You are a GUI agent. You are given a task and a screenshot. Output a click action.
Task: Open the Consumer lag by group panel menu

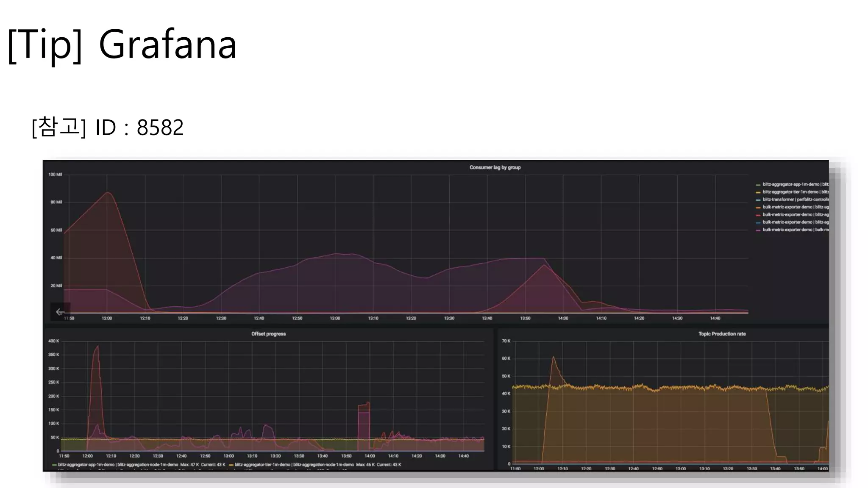[495, 168]
